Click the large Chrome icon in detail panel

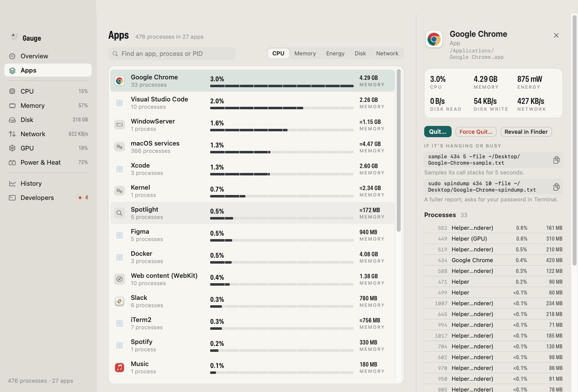pos(434,39)
